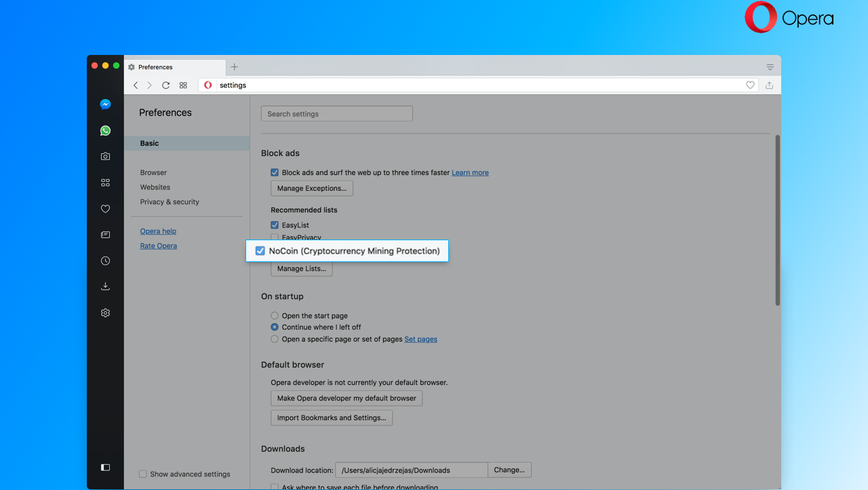Open the Set pages link
The width and height of the screenshot is (868, 490).
pos(421,339)
